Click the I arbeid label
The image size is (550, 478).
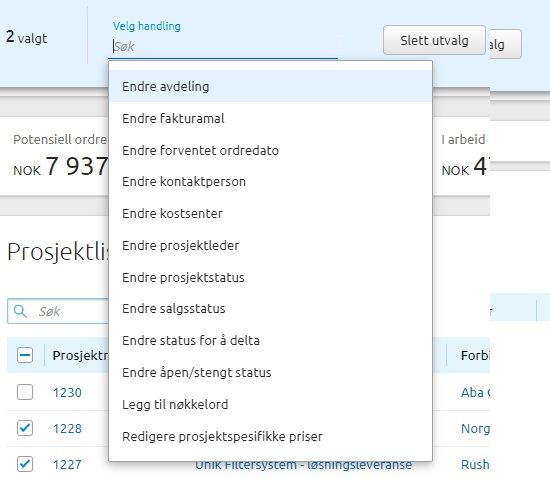[463, 139]
